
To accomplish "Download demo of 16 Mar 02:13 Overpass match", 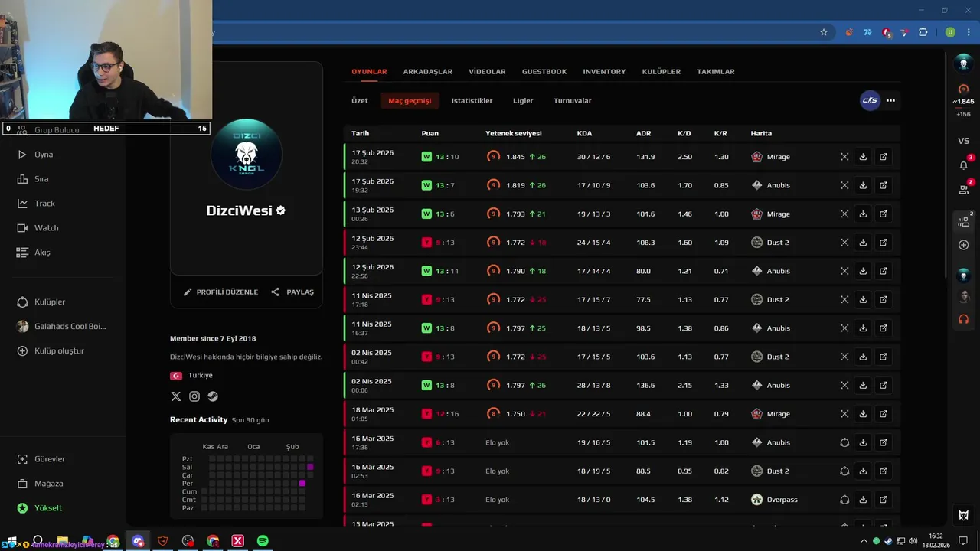I will pyautogui.click(x=863, y=500).
